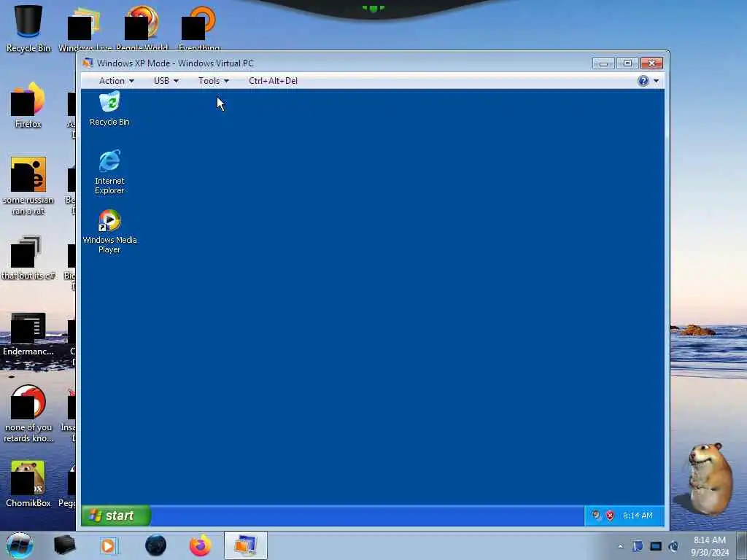
Task: Click the dark globe icon on the Windows 7 taskbar
Action: [x=155, y=545]
